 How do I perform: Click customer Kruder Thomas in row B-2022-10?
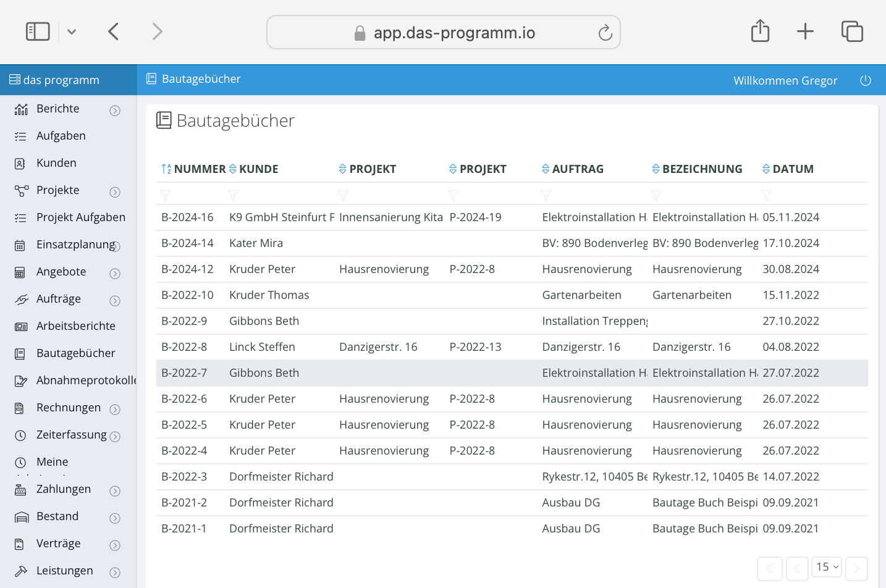[x=269, y=295]
